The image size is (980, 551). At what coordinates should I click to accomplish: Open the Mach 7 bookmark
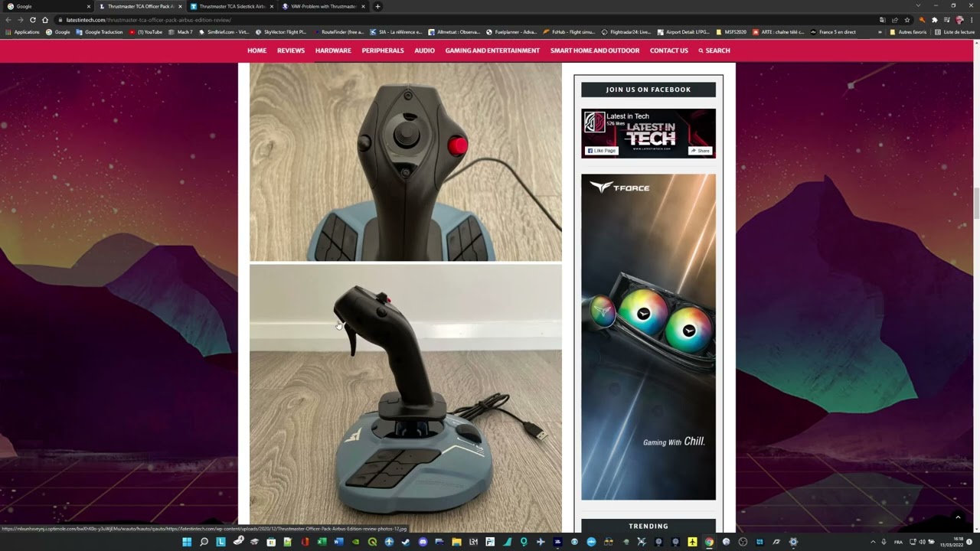point(180,32)
